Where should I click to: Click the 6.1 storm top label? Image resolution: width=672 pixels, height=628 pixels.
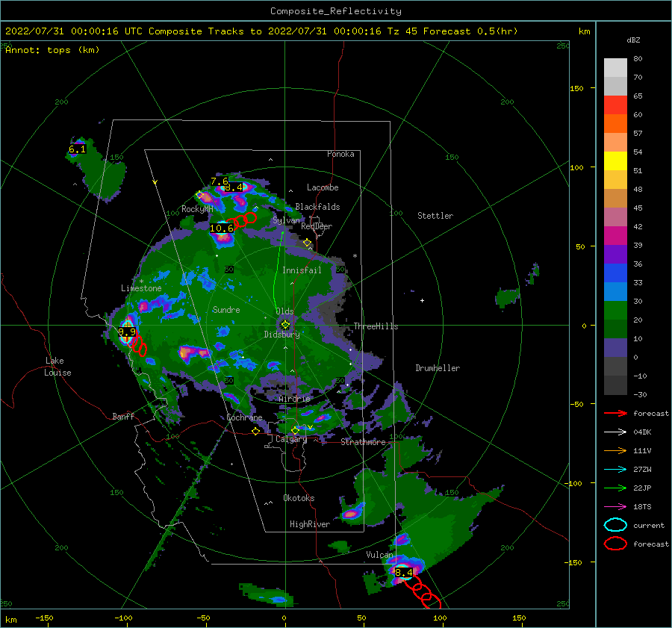point(77,149)
